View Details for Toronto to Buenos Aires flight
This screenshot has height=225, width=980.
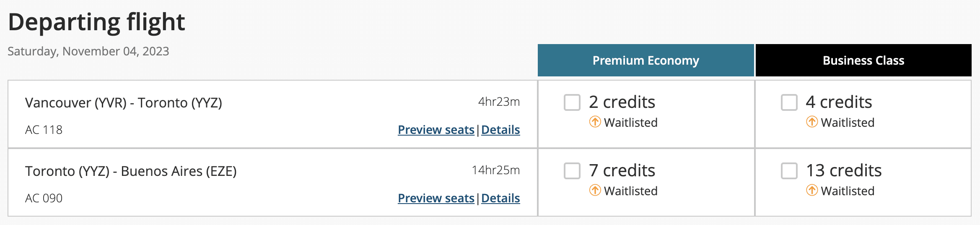(500, 198)
